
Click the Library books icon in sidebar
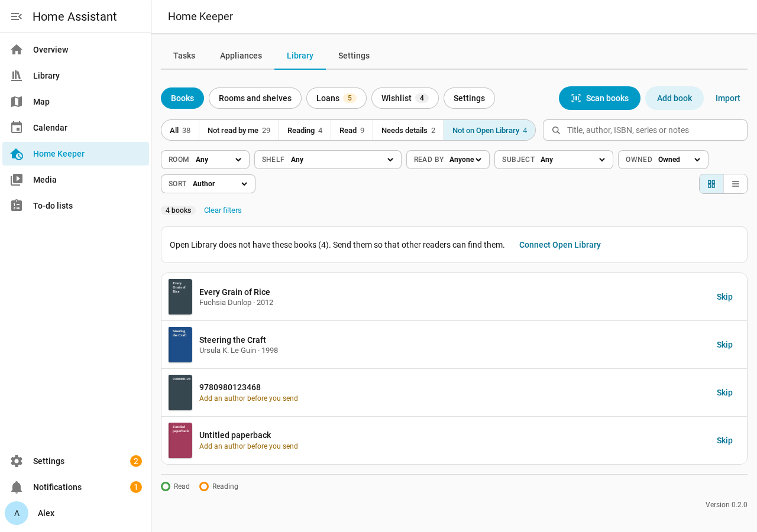point(17,76)
